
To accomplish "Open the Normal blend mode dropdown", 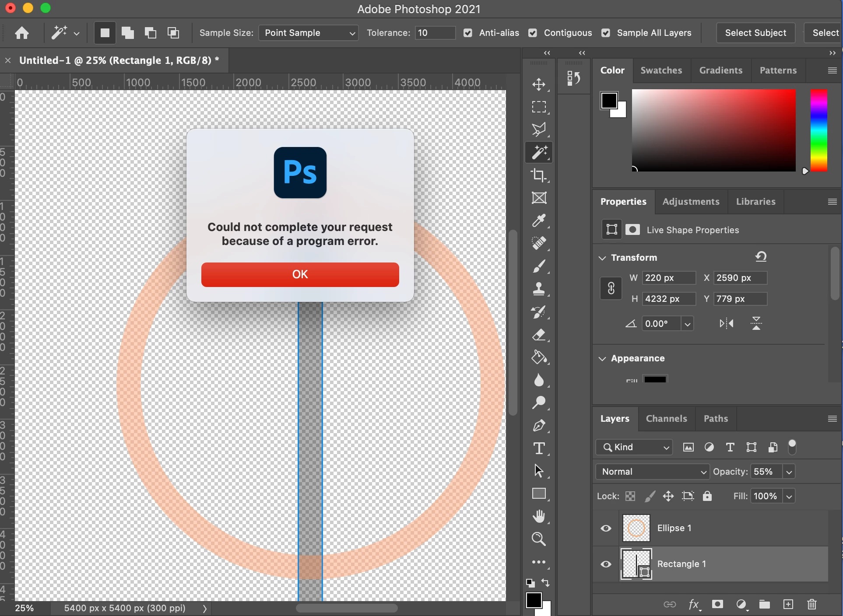I will coord(652,472).
